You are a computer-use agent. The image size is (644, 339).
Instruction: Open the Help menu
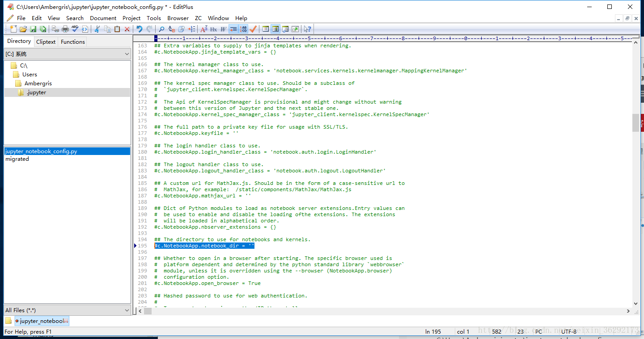241,18
